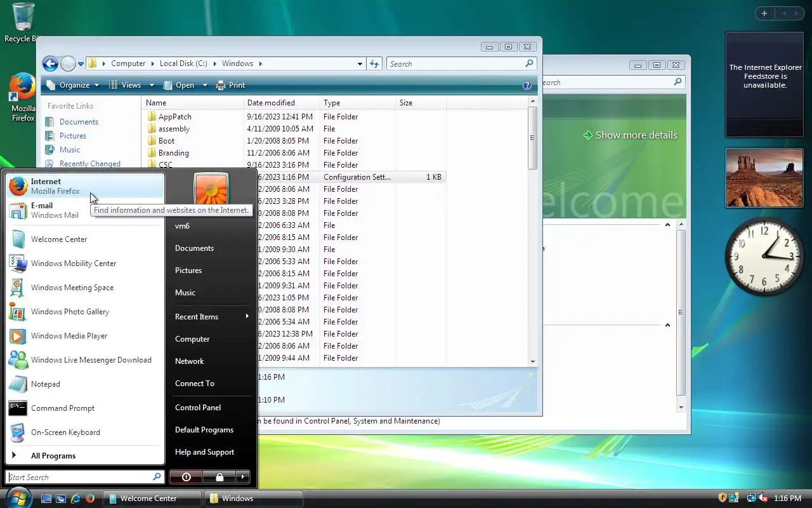Open Mozilla Firefox from Start menu Internet entry
Image resolution: width=812 pixels, height=508 pixels.
(85, 186)
